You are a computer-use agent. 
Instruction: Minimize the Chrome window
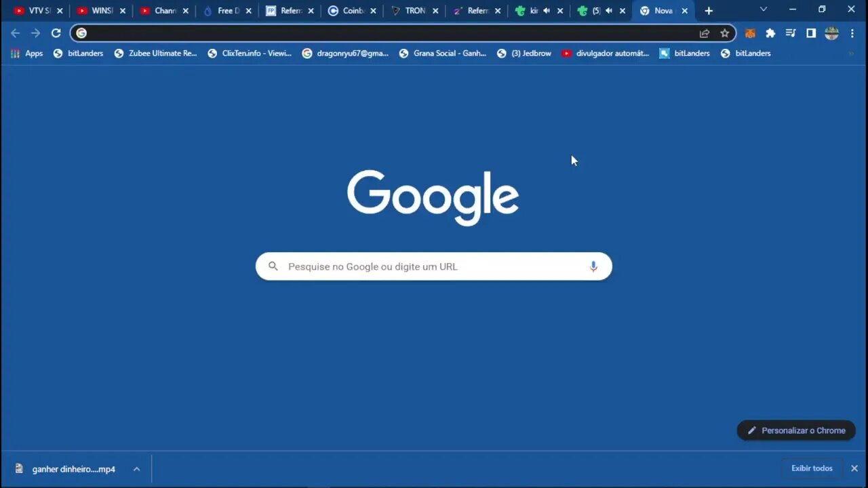tap(793, 9)
